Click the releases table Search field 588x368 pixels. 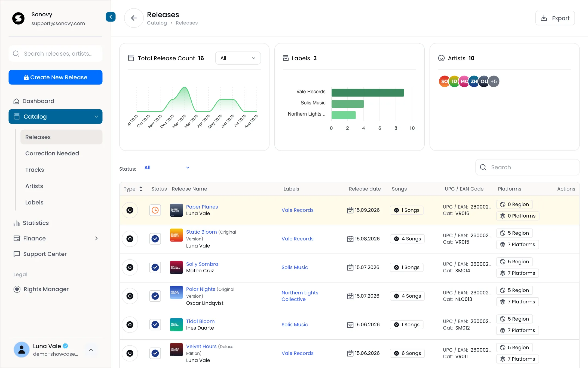pyautogui.click(x=528, y=167)
